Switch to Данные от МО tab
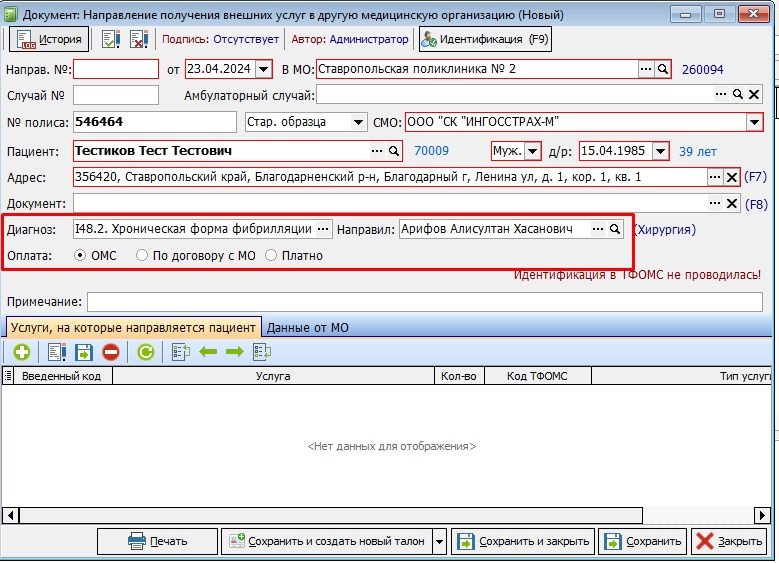 tap(308, 328)
